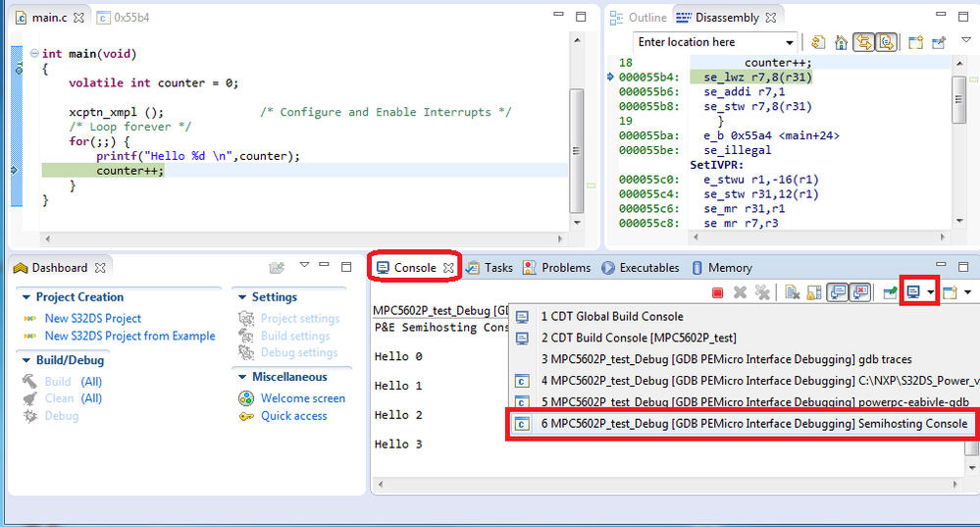
Task: Click Go to Program Counter home icon
Action: pos(842,42)
